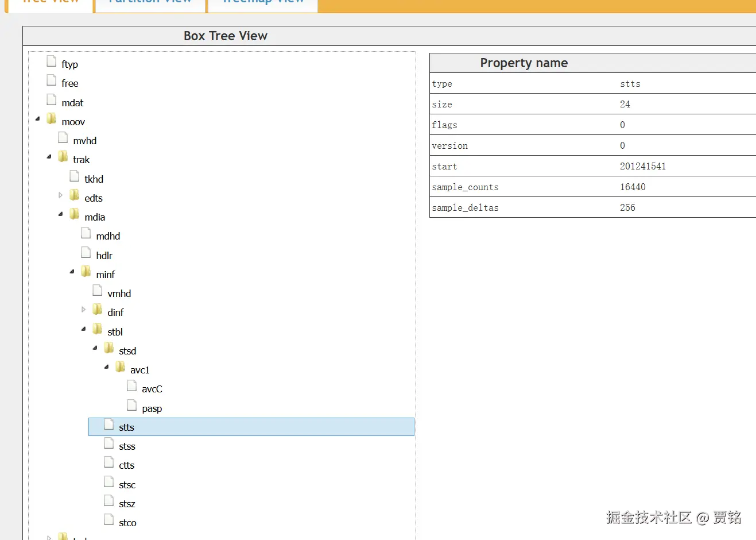Select the avcC file icon
This screenshot has width=756, height=540.
pyautogui.click(x=132, y=386)
